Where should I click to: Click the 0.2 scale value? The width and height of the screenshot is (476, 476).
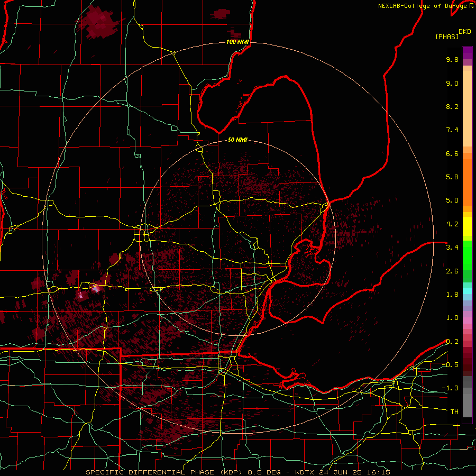click(x=452, y=342)
